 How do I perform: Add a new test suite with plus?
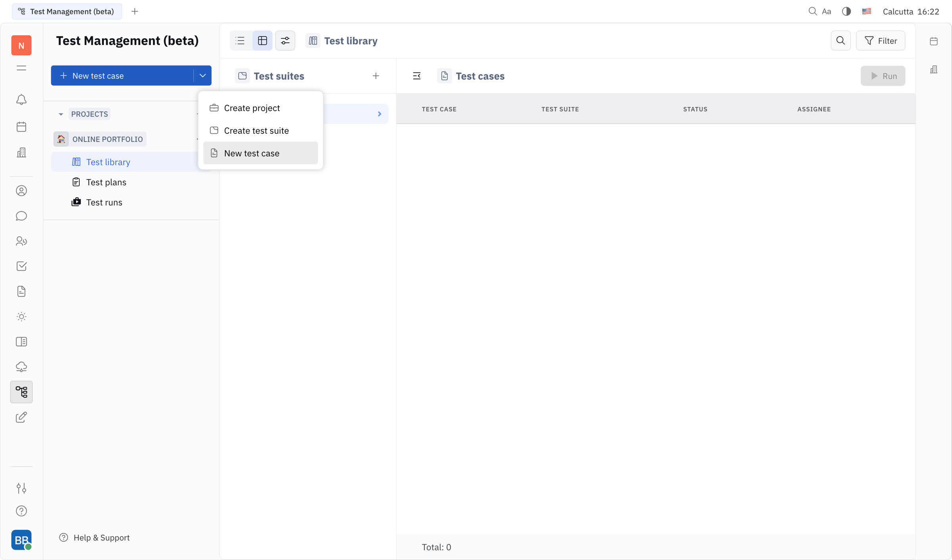coord(376,76)
